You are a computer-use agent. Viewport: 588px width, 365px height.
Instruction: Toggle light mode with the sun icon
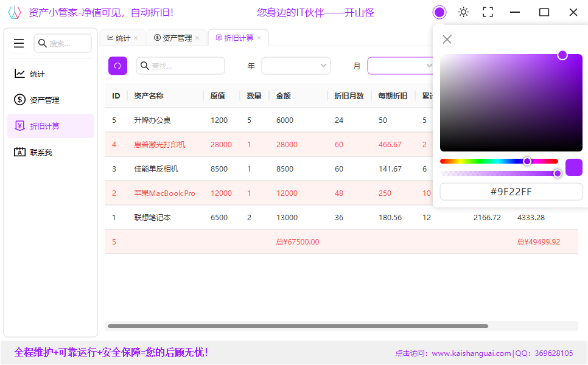pyautogui.click(x=463, y=12)
